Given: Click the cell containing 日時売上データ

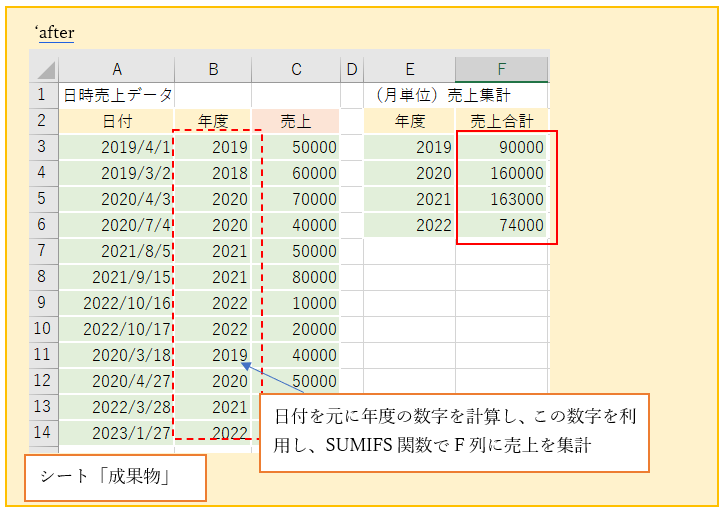Looking at the screenshot, I should [x=117, y=96].
